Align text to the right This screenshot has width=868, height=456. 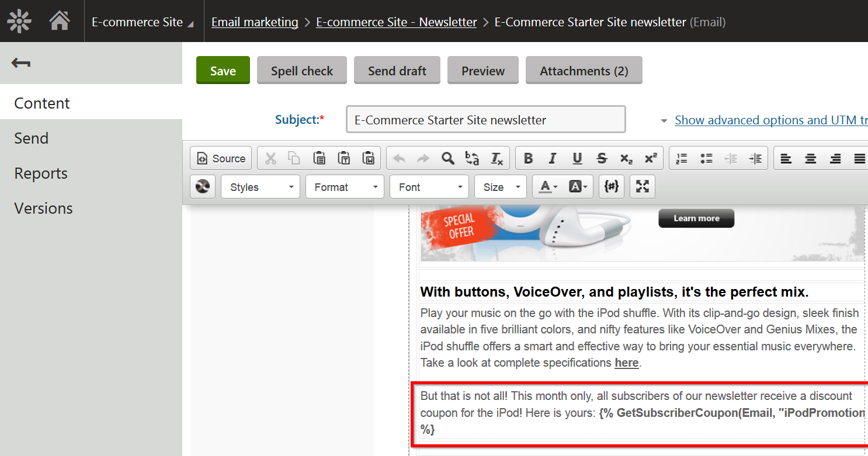click(x=835, y=158)
